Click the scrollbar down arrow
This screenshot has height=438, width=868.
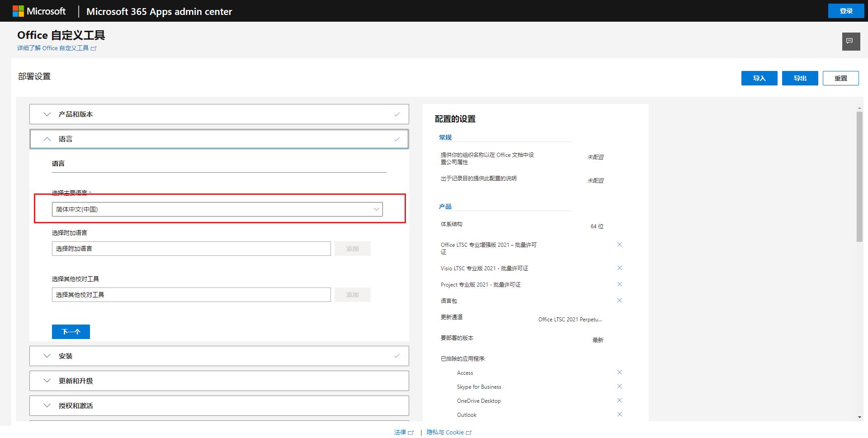[x=859, y=417]
